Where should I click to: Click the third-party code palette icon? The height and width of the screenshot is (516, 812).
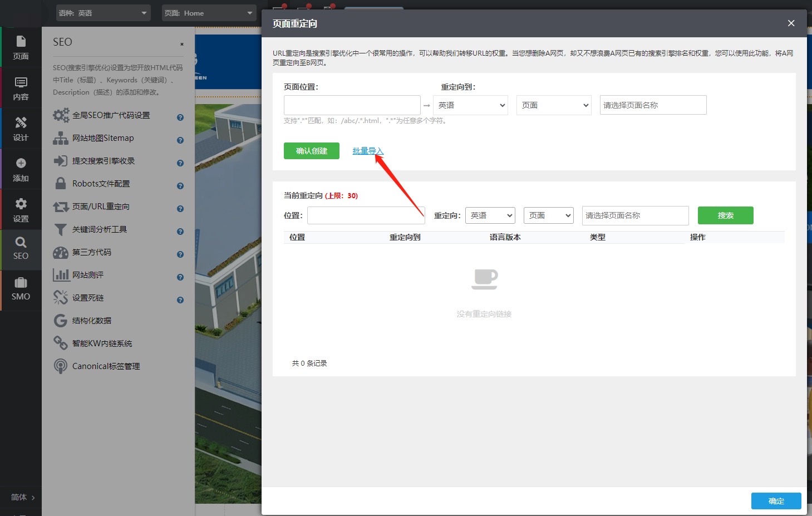pyautogui.click(x=60, y=252)
